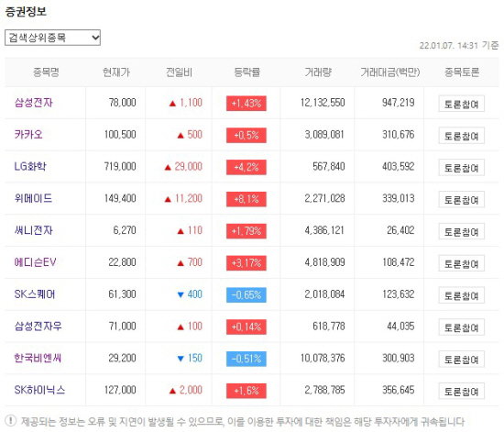Click 토론참여 button for 삼성전자

click(x=461, y=104)
